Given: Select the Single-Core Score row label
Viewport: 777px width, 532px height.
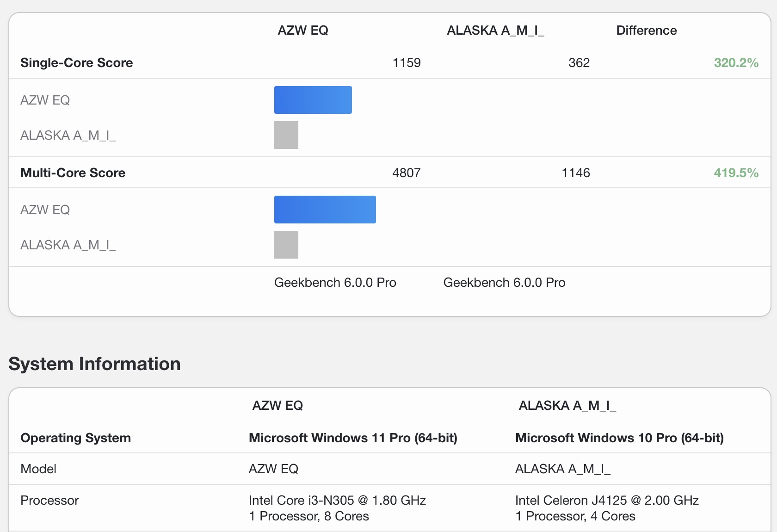Looking at the screenshot, I should click(77, 63).
